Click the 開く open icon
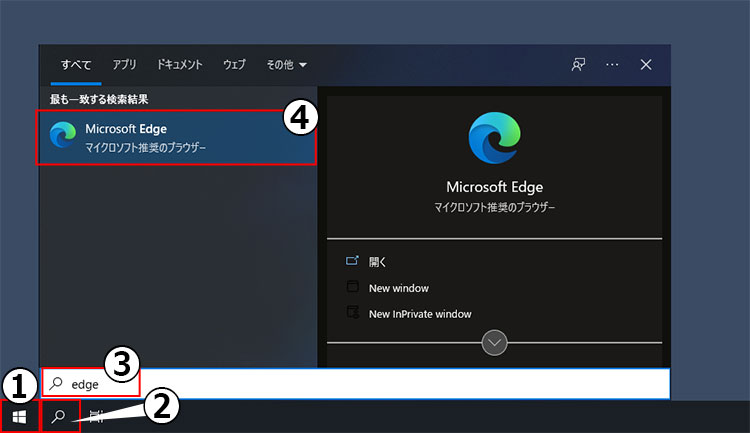This screenshot has height=433, width=750. pyautogui.click(x=352, y=261)
